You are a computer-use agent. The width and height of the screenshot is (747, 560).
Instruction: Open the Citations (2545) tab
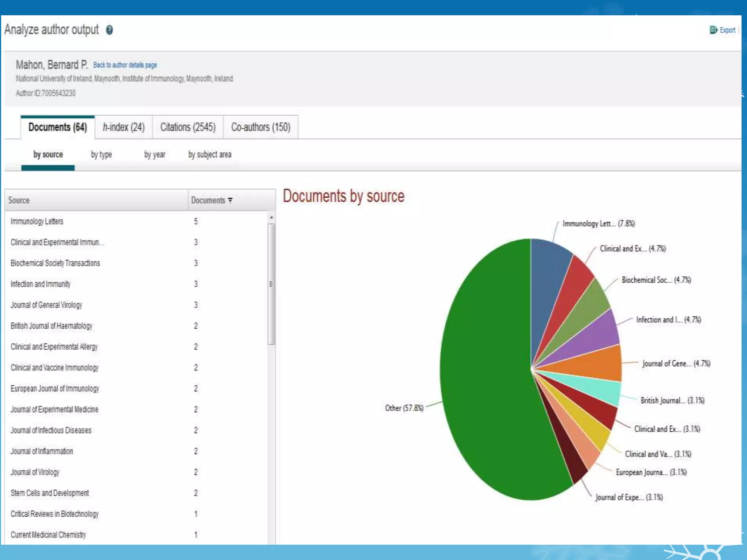[x=188, y=127]
